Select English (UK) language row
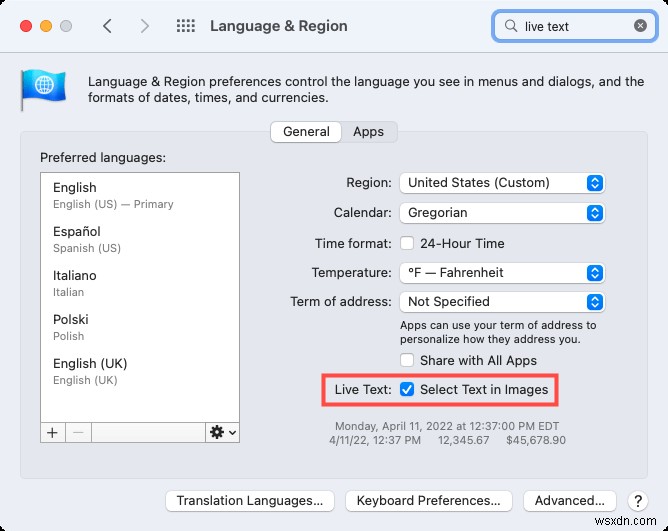This screenshot has height=531, width=668. (x=140, y=371)
